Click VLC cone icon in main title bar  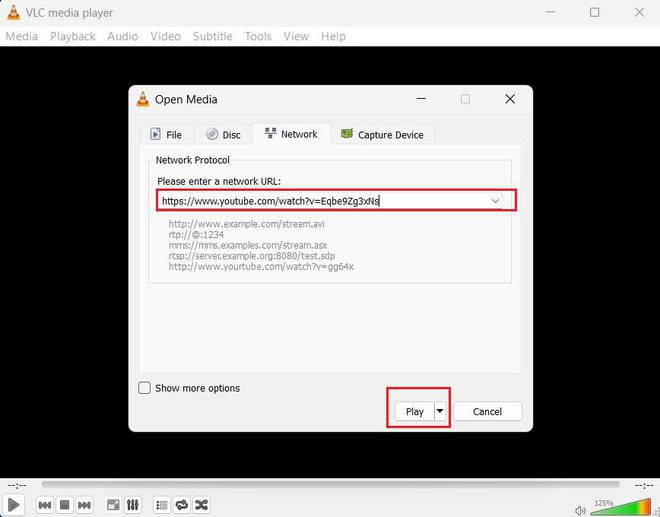click(x=13, y=13)
